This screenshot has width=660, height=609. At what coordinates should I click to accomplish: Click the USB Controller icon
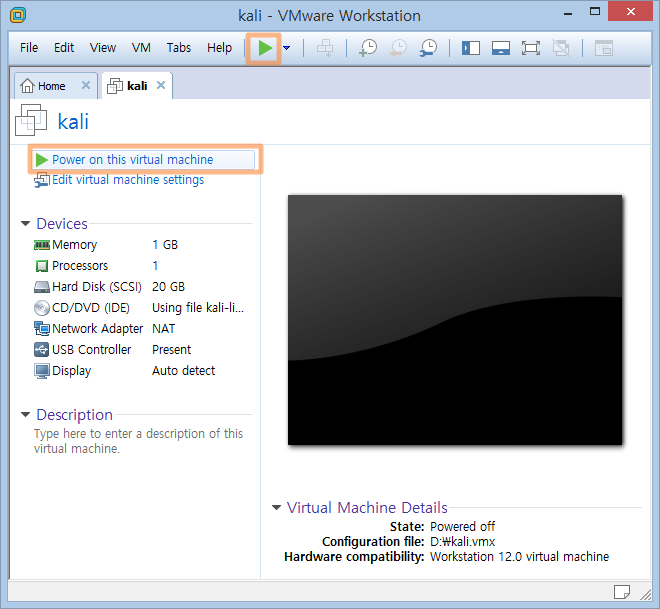point(42,350)
